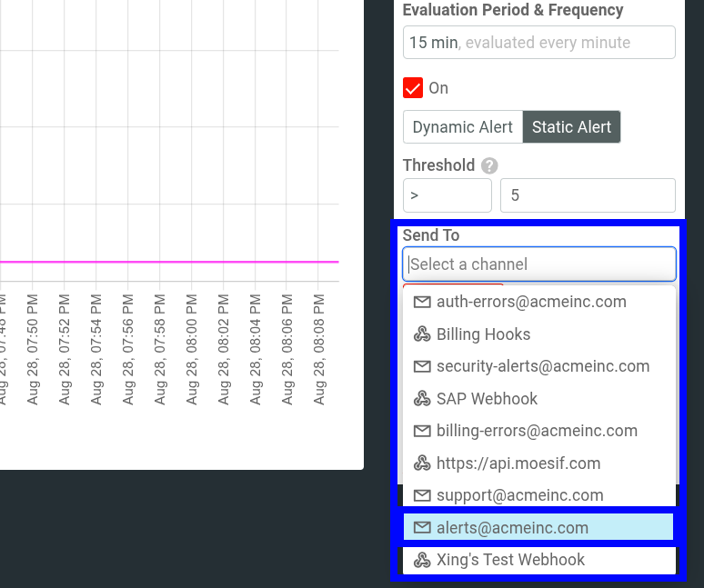The image size is (704, 588).
Task: Choose alerts@acmeinc.com from the channel list
Action: [512, 528]
